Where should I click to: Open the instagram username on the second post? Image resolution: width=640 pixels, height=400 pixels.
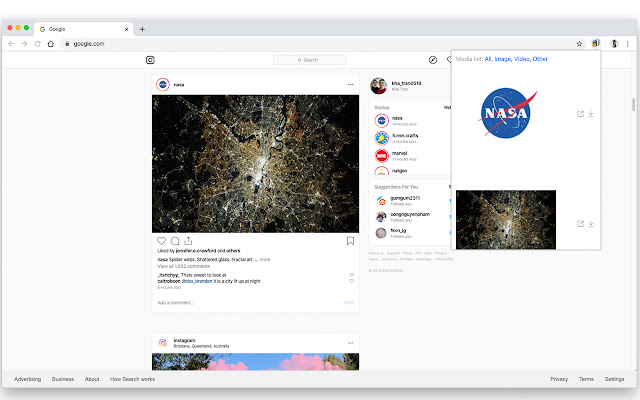coord(184,340)
